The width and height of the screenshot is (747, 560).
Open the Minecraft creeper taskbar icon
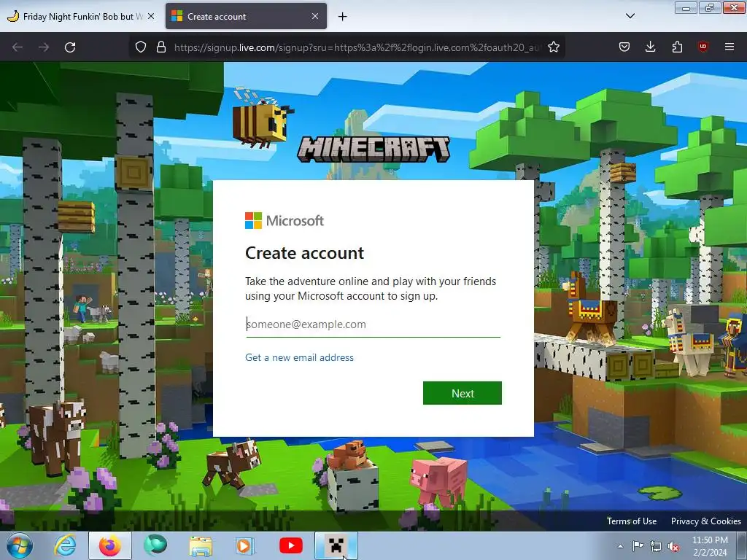point(336,545)
